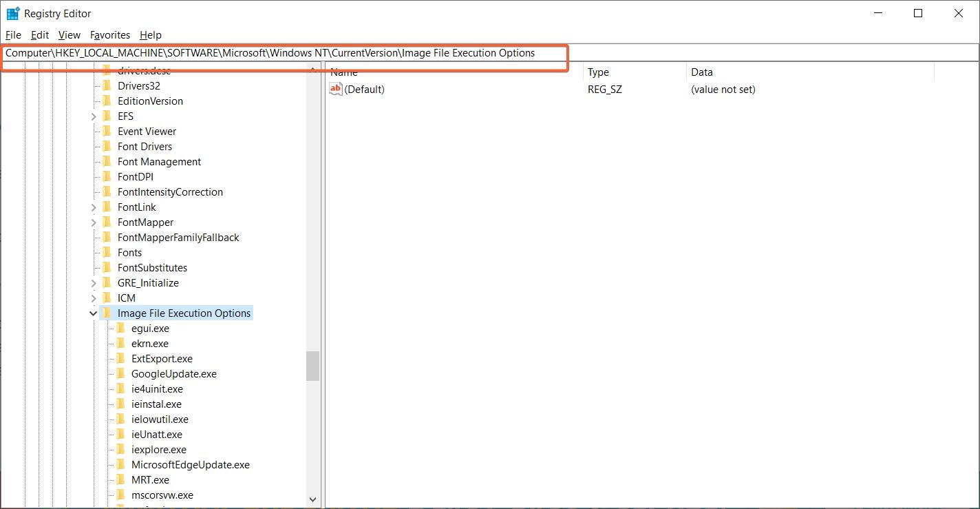Screen dimensions: 980x509
Task: Click the folder icon of GoogleUpdate.exe
Action: [120, 374]
